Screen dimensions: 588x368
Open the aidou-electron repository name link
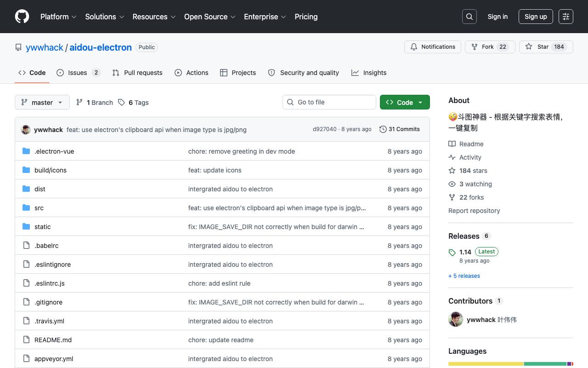[101, 47]
